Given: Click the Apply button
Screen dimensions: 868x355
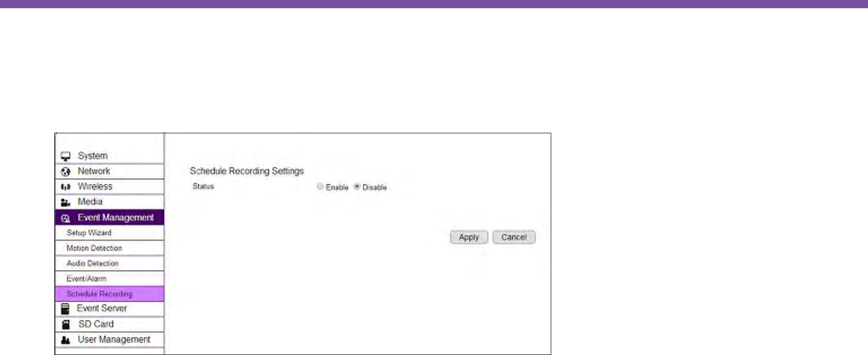Looking at the screenshot, I should pos(469,237).
